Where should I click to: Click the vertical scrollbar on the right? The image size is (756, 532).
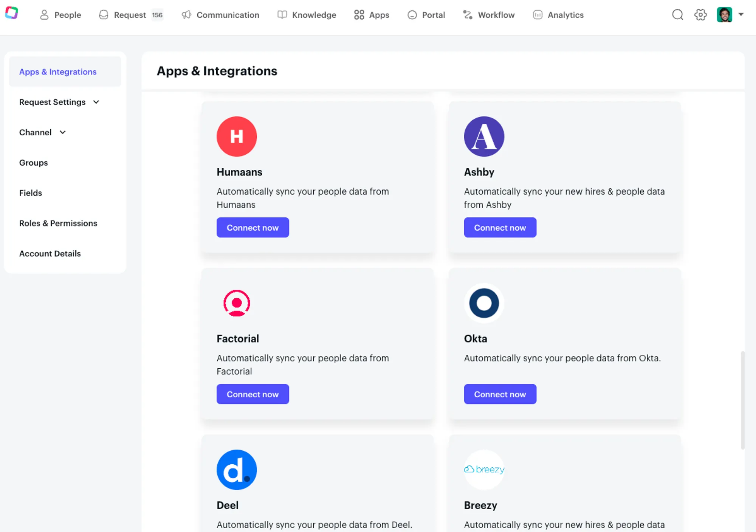[742, 400]
